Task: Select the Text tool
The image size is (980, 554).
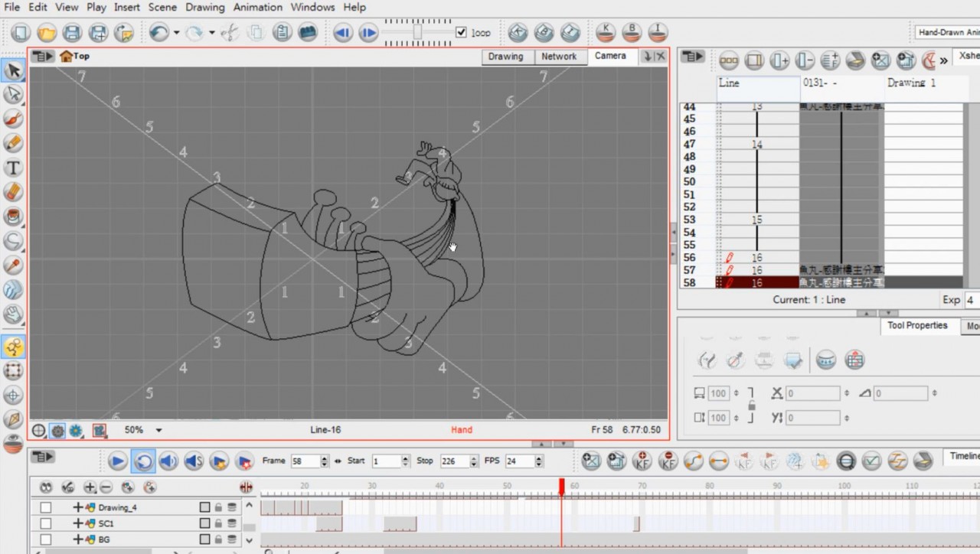Action: point(13,168)
